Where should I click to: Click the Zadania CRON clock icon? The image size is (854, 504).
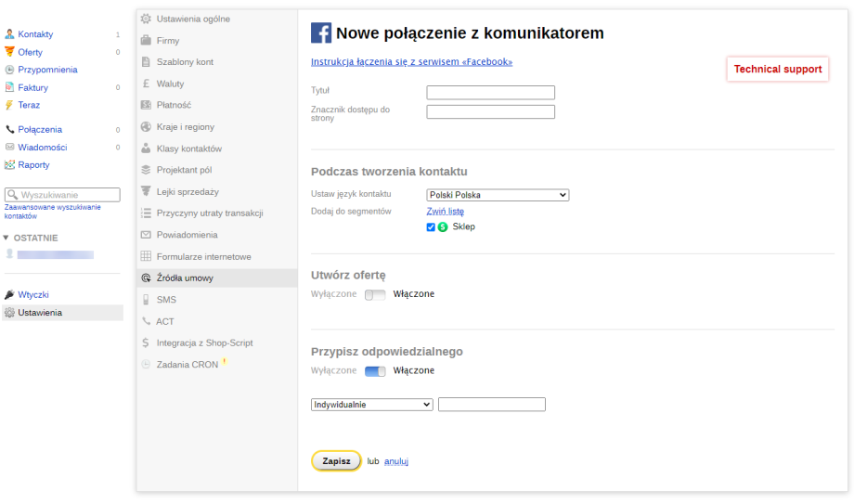[146, 364]
